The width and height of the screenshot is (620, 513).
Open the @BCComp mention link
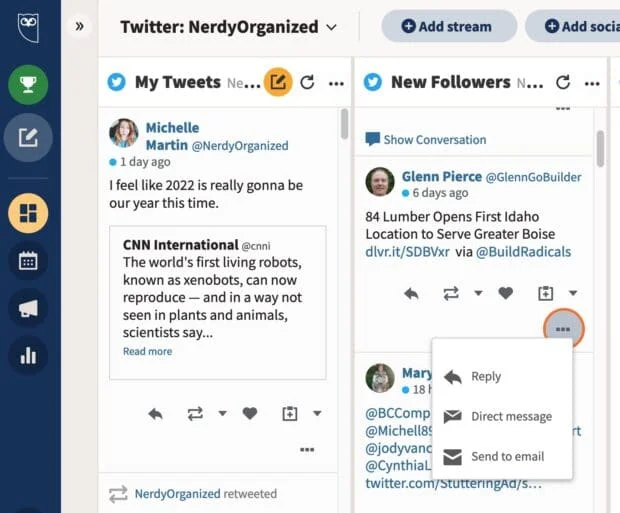tap(397, 413)
